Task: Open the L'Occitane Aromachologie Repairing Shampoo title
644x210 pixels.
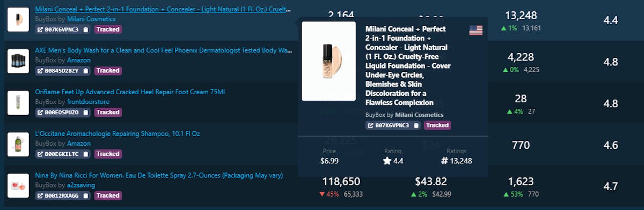Action: click(118, 133)
